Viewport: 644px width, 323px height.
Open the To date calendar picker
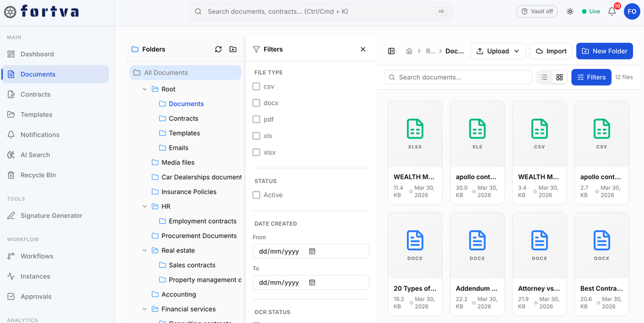312,282
